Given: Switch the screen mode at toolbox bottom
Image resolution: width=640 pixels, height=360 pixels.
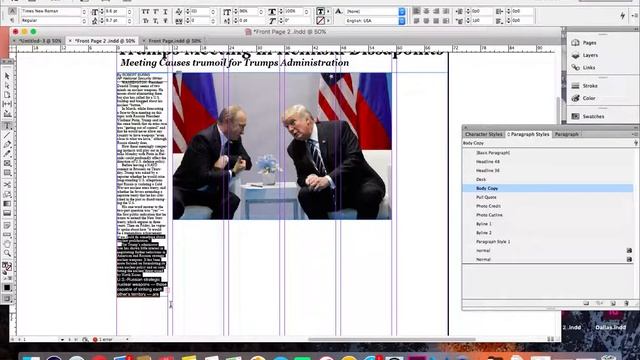Looking at the screenshot, I should (x=7, y=299).
